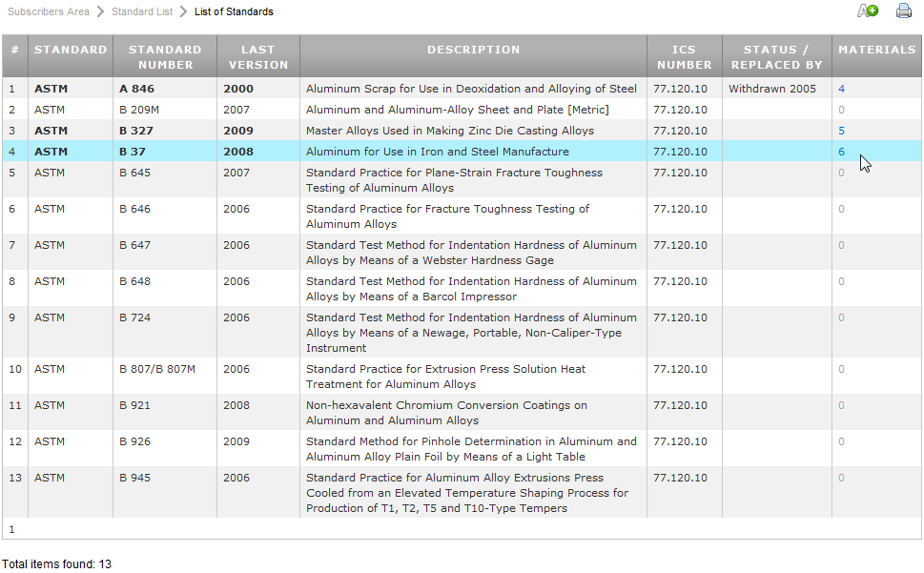Screen dimensions: 924x573
Task: Select standard number B 926
Action: (135, 441)
